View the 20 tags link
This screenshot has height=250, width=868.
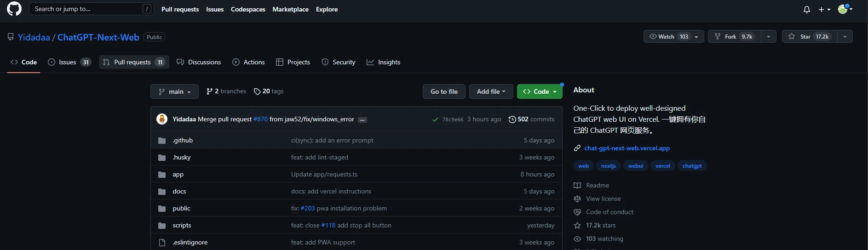click(x=269, y=91)
